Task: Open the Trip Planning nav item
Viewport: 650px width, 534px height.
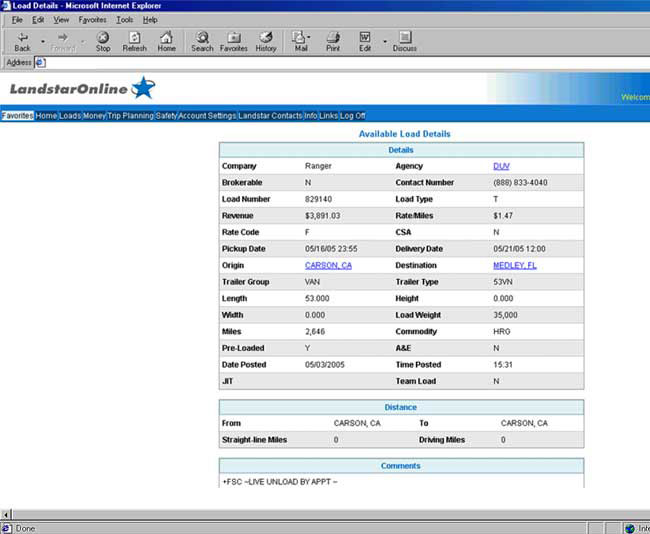Action: [130, 116]
